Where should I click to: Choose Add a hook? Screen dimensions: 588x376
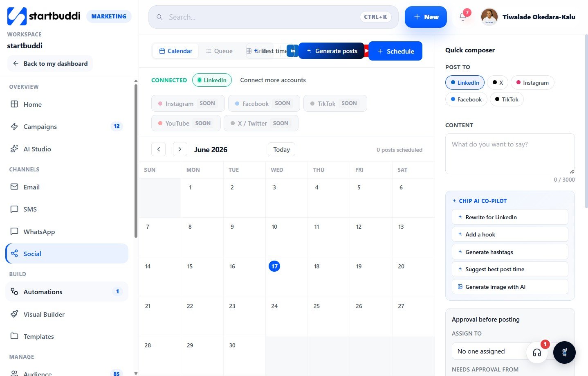(x=510, y=234)
